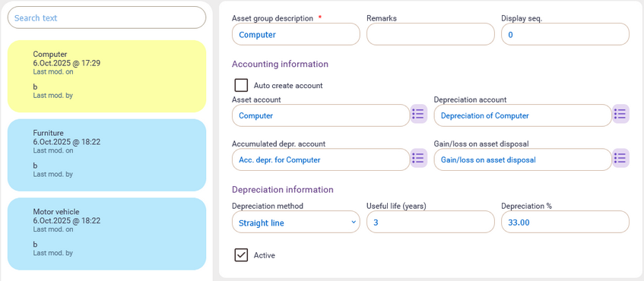Select the Motor vehicle asset group card
The width and height of the screenshot is (644, 281).
[106, 234]
